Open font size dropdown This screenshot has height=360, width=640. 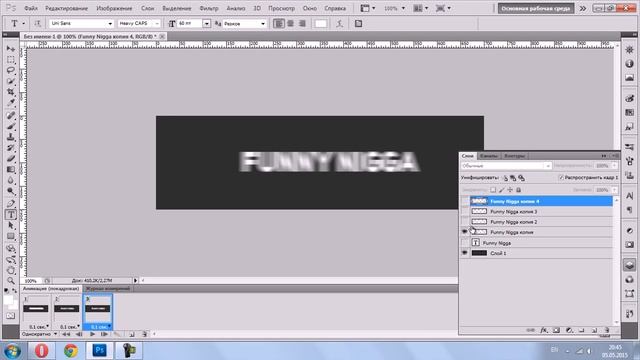(207, 24)
